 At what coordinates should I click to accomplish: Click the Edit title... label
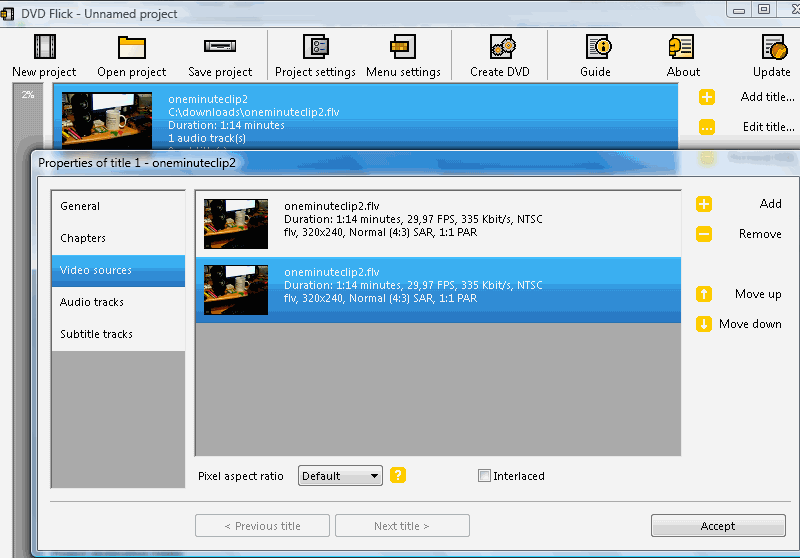click(768, 127)
